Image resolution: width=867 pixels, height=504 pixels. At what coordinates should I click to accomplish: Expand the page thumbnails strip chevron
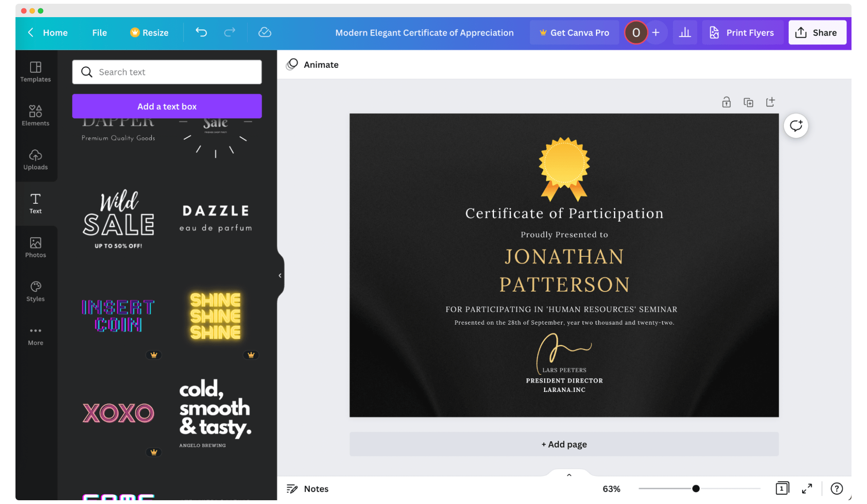(x=569, y=475)
